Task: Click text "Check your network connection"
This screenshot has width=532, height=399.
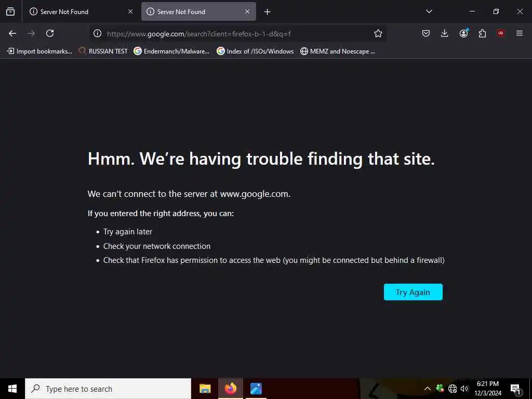Action: [157, 246]
